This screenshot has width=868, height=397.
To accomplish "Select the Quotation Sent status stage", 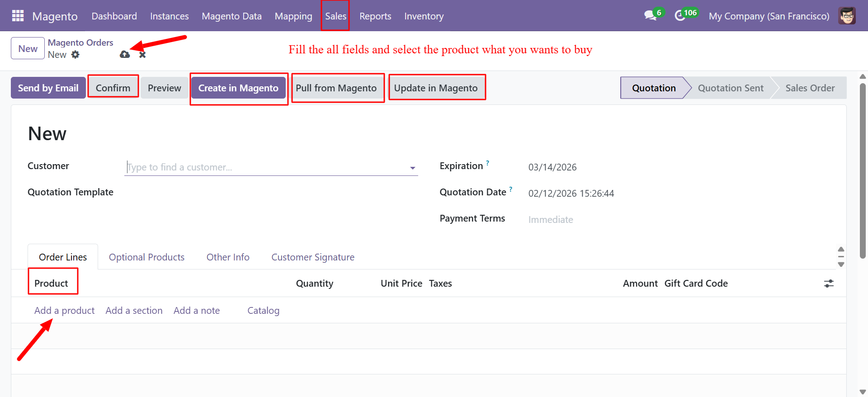I will click(731, 88).
